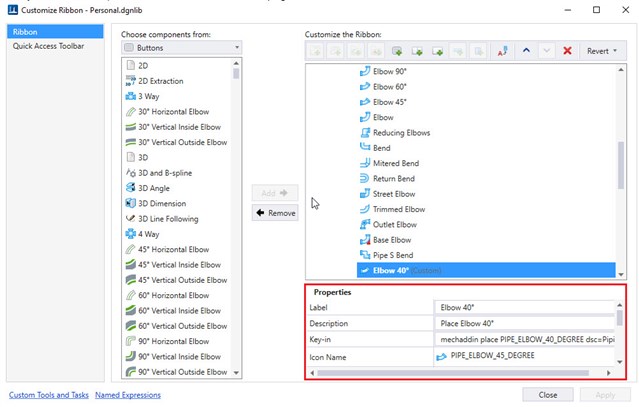The image size is (639, 407).
Task: Click the Mitered Bend icon
Action: click(x=365, y=163)
